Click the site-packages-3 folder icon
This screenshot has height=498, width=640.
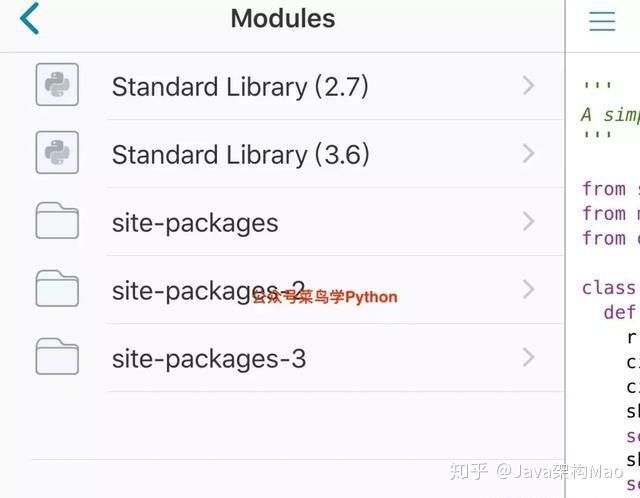point(57,356)
